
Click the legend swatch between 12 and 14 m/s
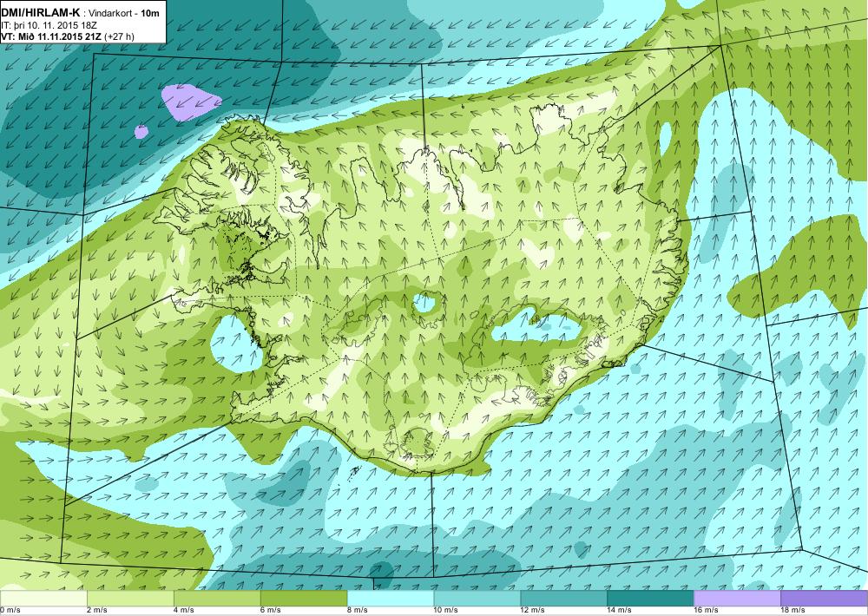coord(564,599)
